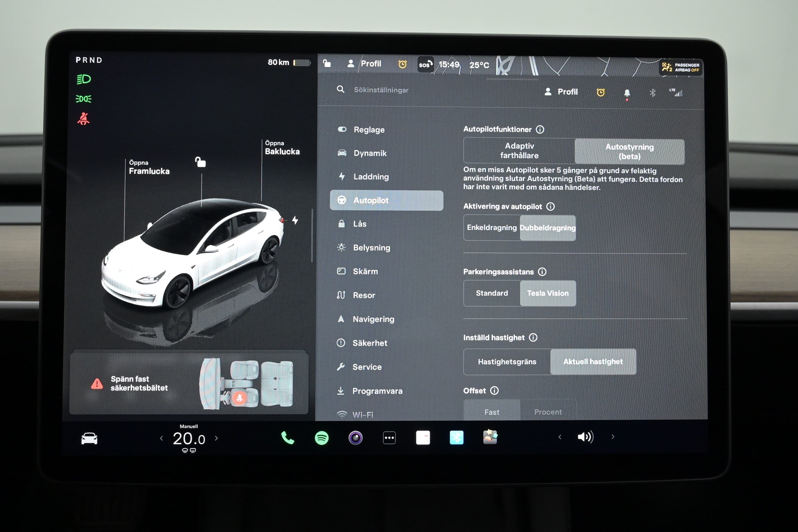Open Service settings section
Viewport: 798px width, 532px height.
point(387,367)
